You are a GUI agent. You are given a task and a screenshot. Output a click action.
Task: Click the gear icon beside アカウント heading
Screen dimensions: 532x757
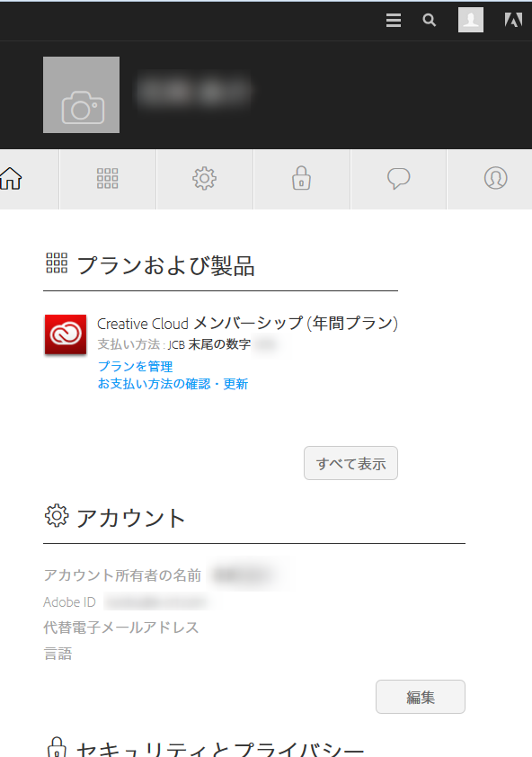[x=57, y=516]
